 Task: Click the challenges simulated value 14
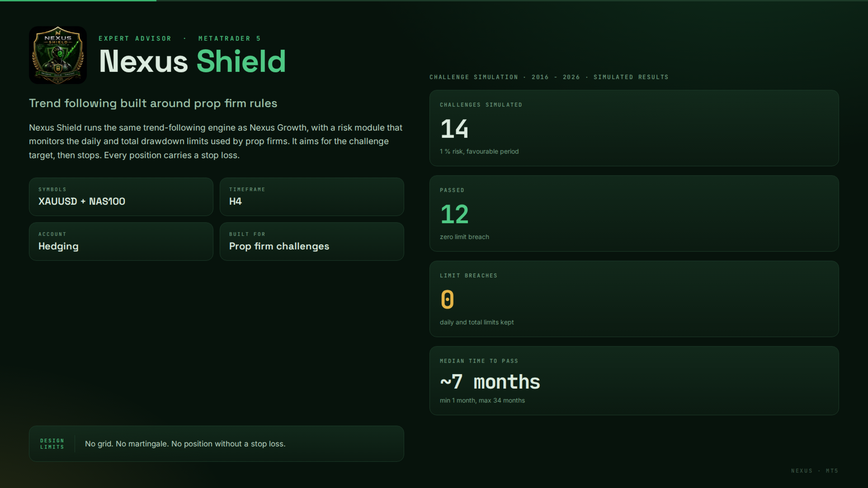(x=454, y=129)
